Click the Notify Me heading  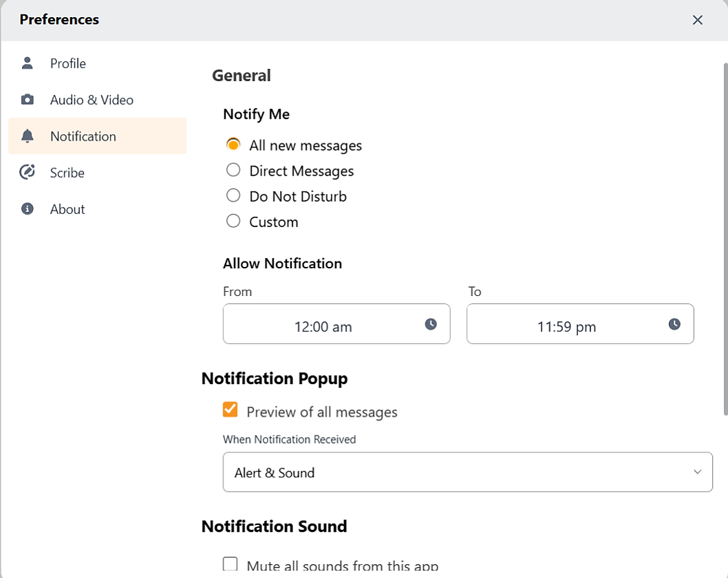(256, 114)
